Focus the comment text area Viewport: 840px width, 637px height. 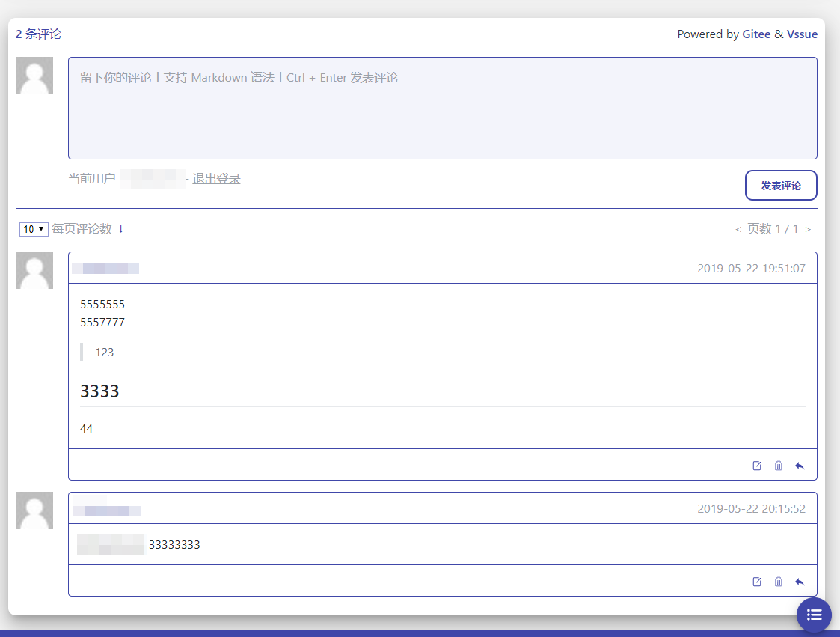click(x=443, y=109)
